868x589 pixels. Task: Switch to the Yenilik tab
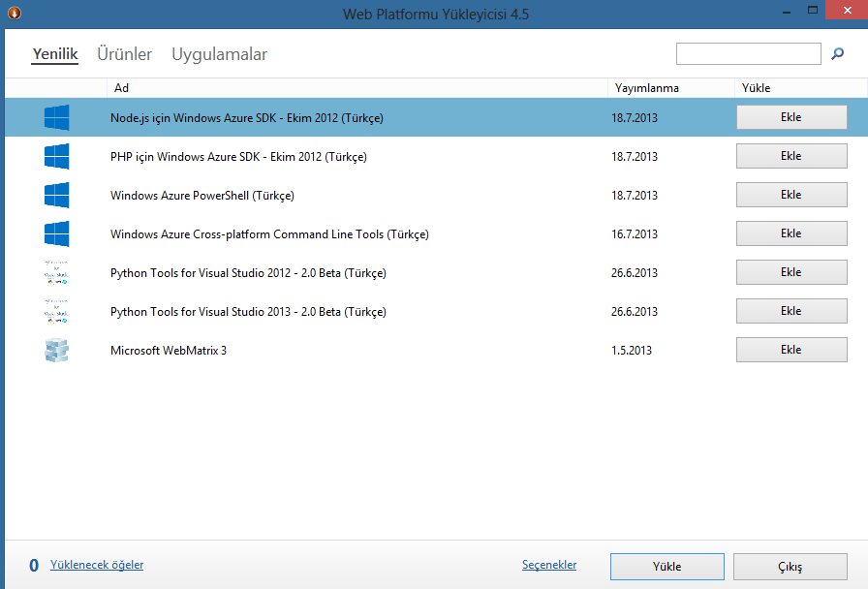point(55,54)
